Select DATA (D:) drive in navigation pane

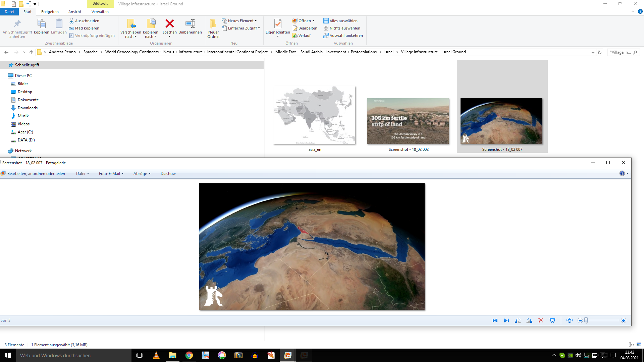click(x=26, y=140)
